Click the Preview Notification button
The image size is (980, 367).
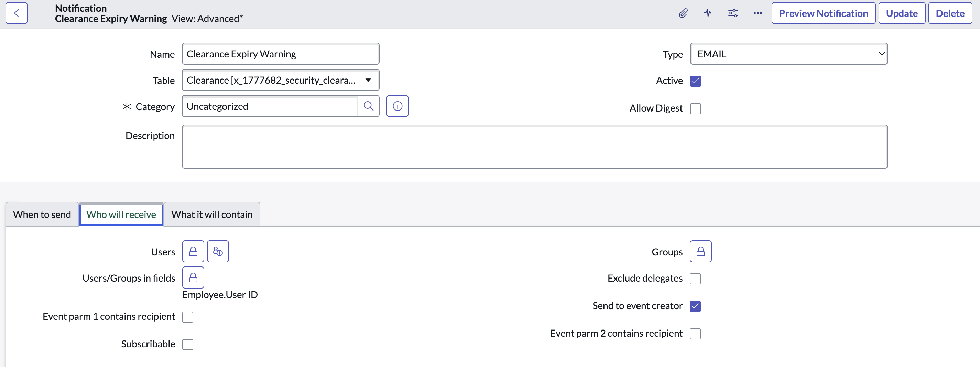click(823, 13)
